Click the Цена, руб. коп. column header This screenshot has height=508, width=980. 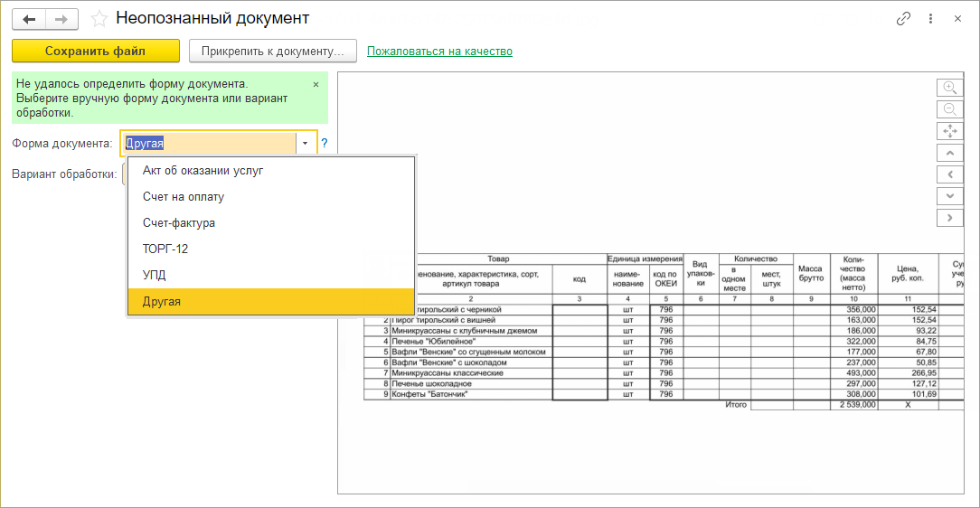908,274
